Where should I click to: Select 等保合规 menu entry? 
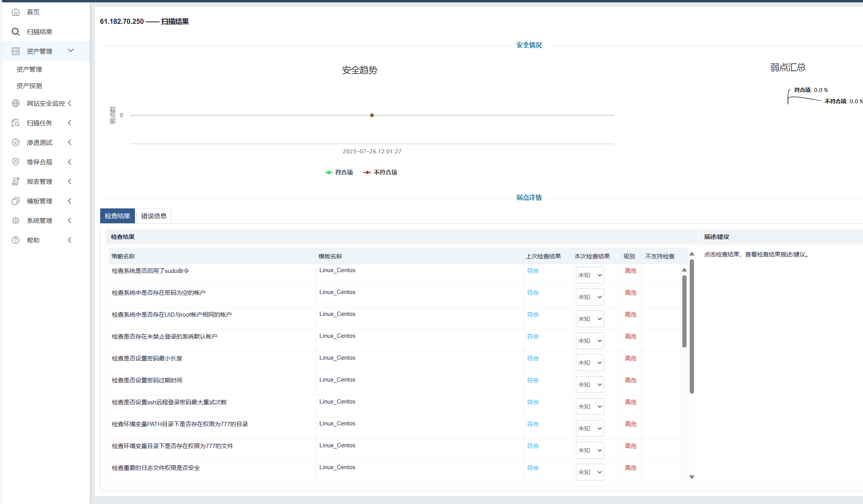[x=40, y=162]
